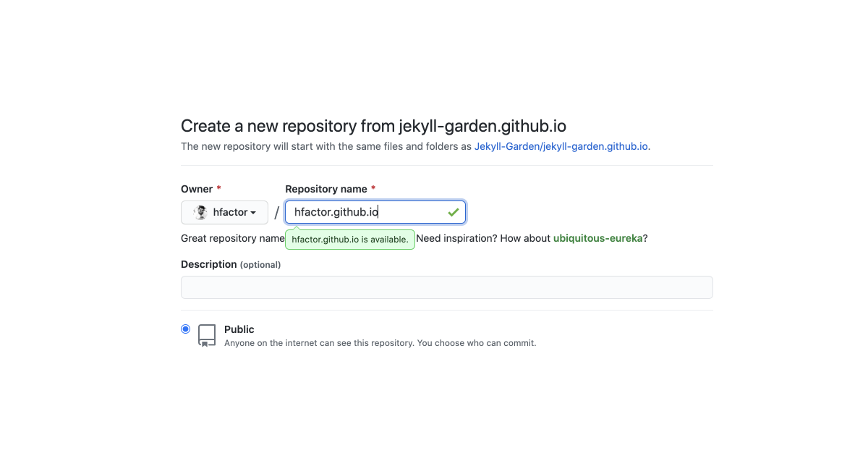Click the Public repository book icon
This screenshot has height=456, width=868.
207,335
